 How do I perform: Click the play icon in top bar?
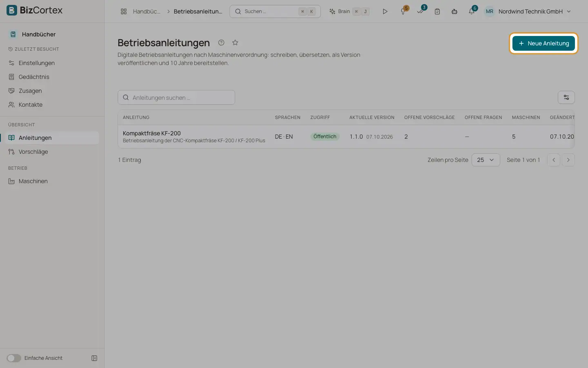pyautogui.click(x=385, y=11)
